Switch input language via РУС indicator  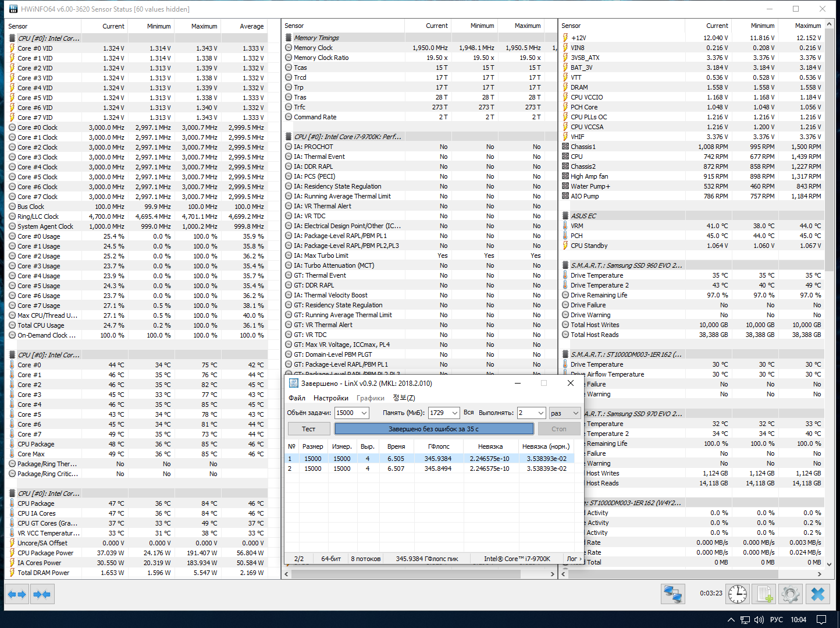click(777, 620)
